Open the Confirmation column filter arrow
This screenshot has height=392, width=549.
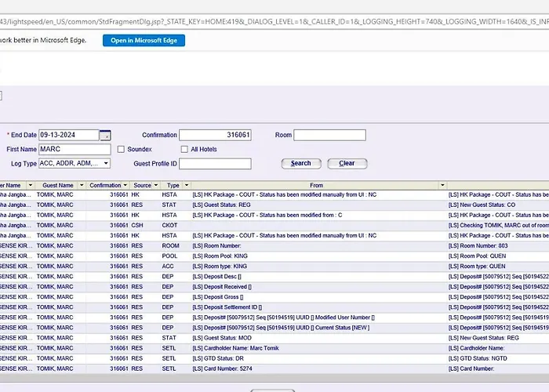[x=125, y=185]
